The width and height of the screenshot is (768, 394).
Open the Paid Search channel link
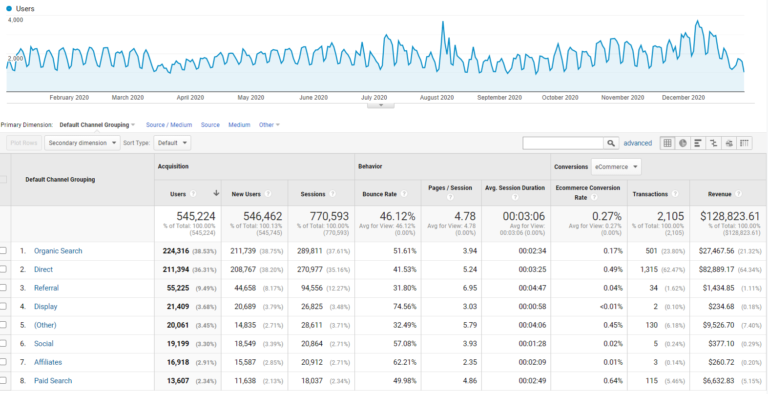pos(53,381)
